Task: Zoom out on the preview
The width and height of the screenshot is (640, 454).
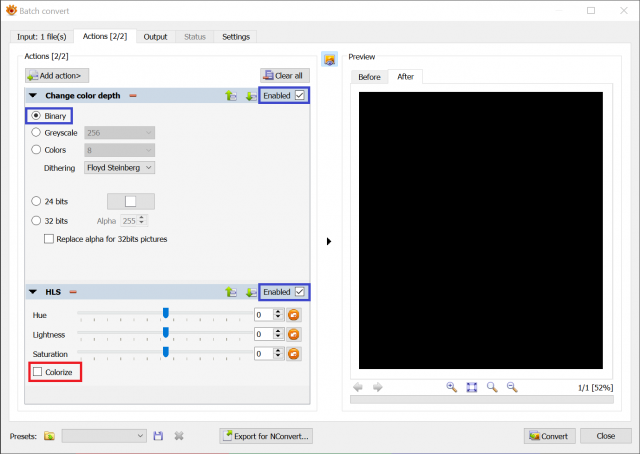Action: tap(512, 387)
